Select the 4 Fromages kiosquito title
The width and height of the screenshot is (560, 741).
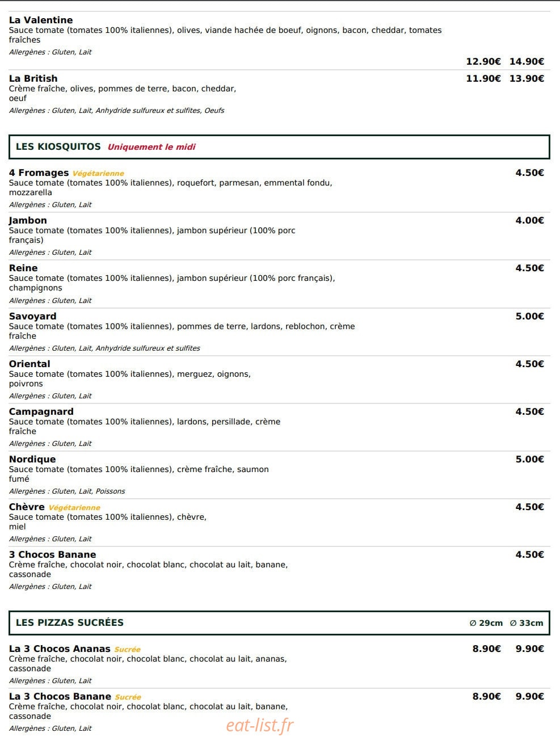(39, 172)
